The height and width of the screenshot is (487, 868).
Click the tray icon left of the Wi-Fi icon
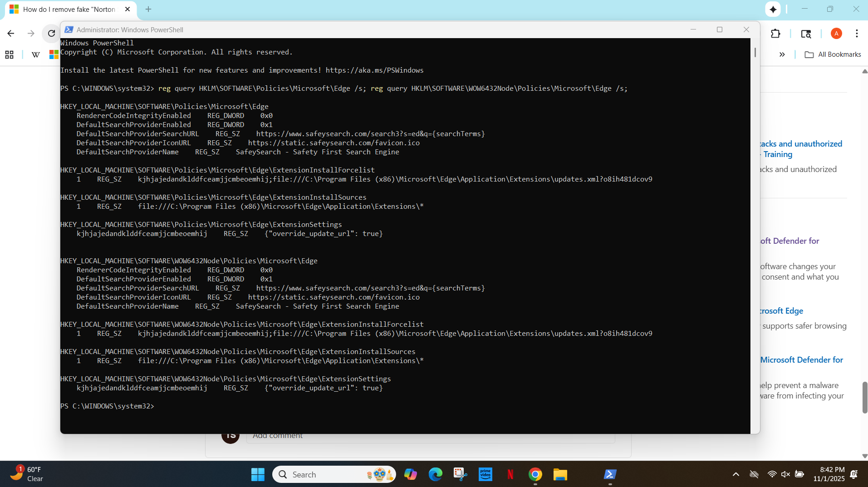click(x=754, y=474)
